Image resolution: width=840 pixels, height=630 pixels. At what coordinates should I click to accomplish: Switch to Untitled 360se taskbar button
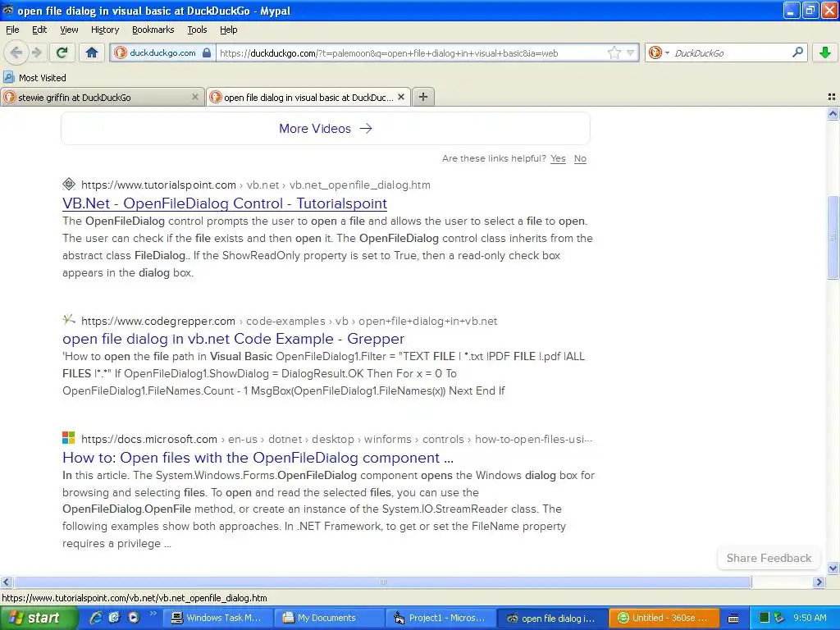664,618
